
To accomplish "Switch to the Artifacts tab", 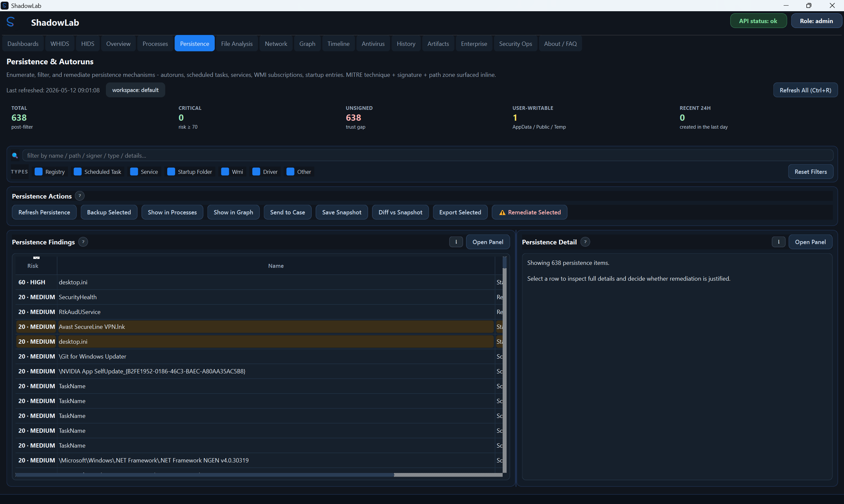I will point(438,44).
